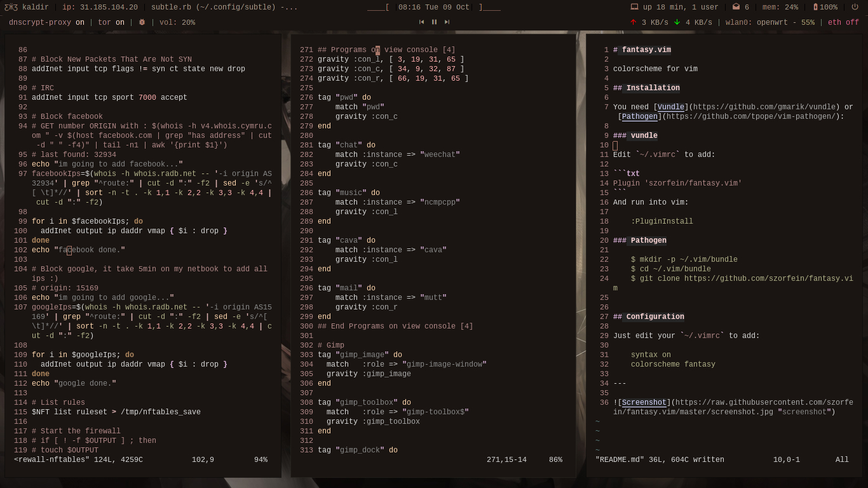The height and width of the screenshot is (488, 868).
Task: Click the power button icon in top bar
Action: (855, 7)
